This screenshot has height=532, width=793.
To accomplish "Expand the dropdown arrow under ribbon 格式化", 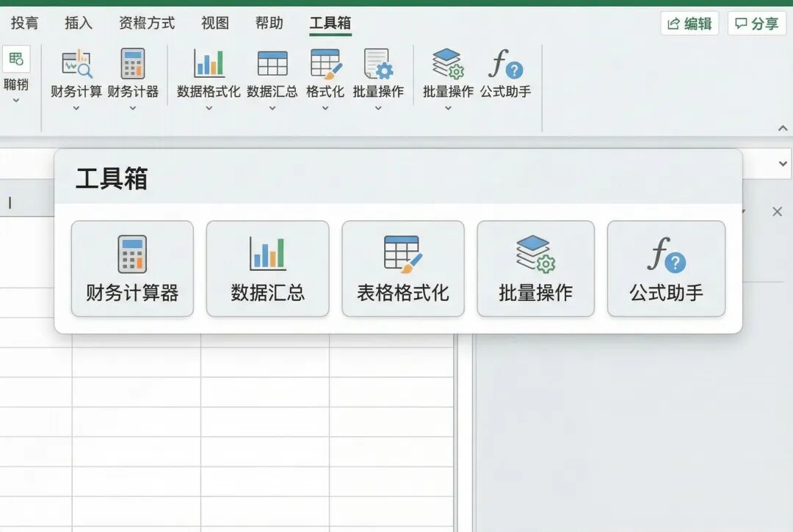I will (x=325, y=108).
